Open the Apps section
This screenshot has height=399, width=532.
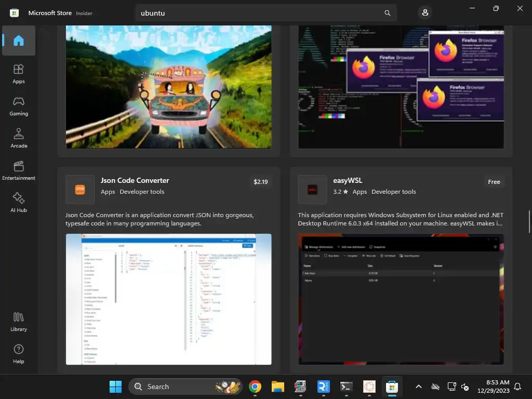[x=19, y=74]
